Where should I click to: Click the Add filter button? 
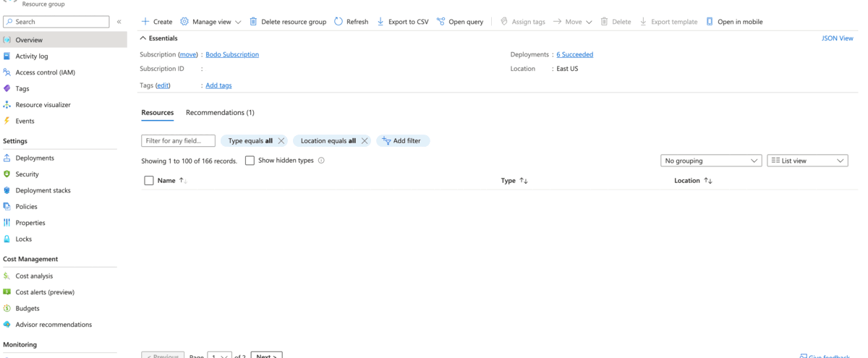tap(403, 141)
